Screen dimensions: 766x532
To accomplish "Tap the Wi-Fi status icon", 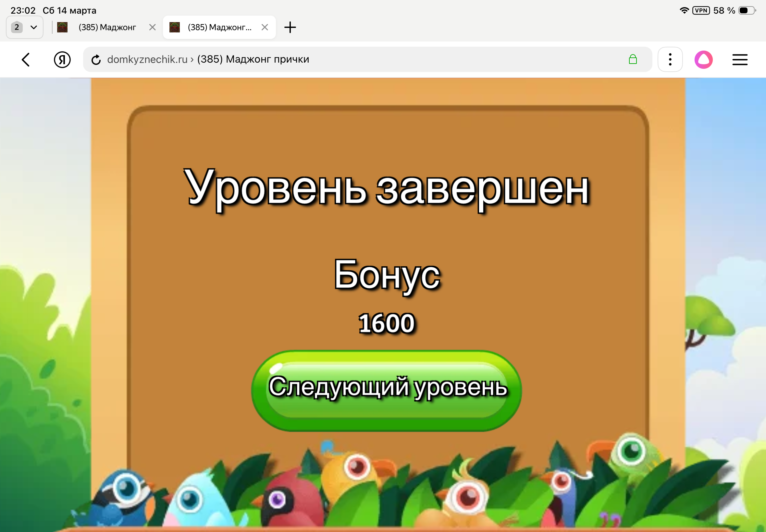I will click(x=684, y=10).
